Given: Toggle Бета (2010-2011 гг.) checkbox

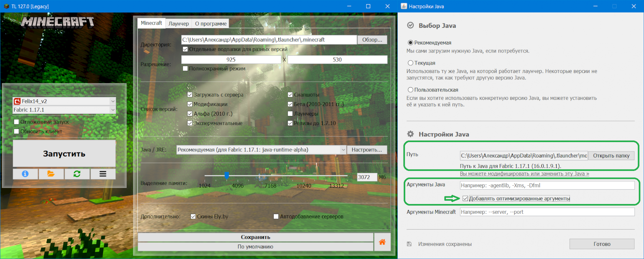Looking at the screenshot, I should tap(290, 104).
